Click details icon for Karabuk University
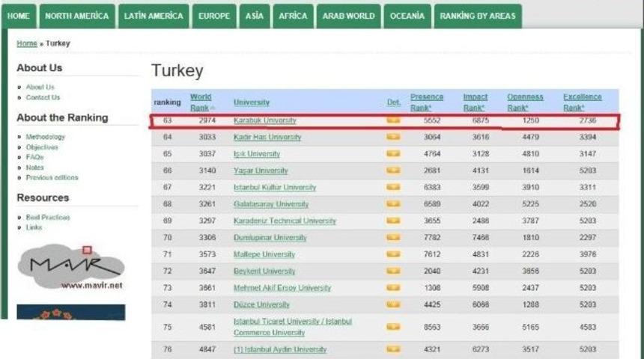The width and height of the screenshot is (644, 359). 393,120
